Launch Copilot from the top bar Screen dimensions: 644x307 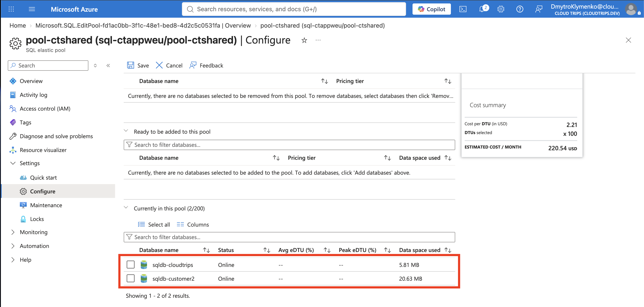pyautogui.click(x=431, y=9)
